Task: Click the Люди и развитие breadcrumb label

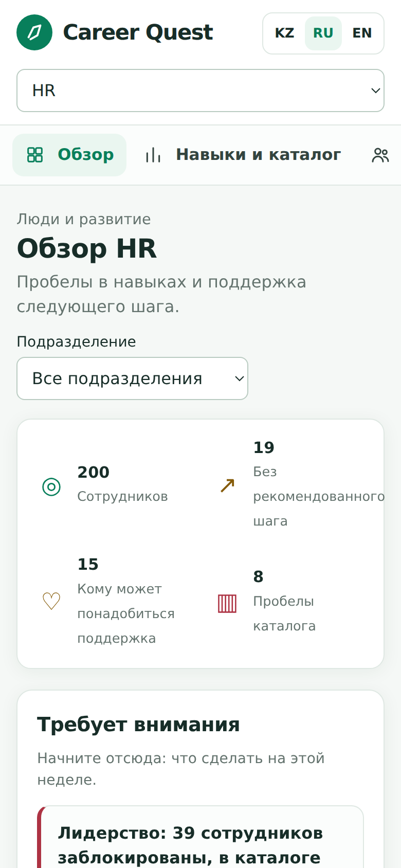Action: (84, 219)
